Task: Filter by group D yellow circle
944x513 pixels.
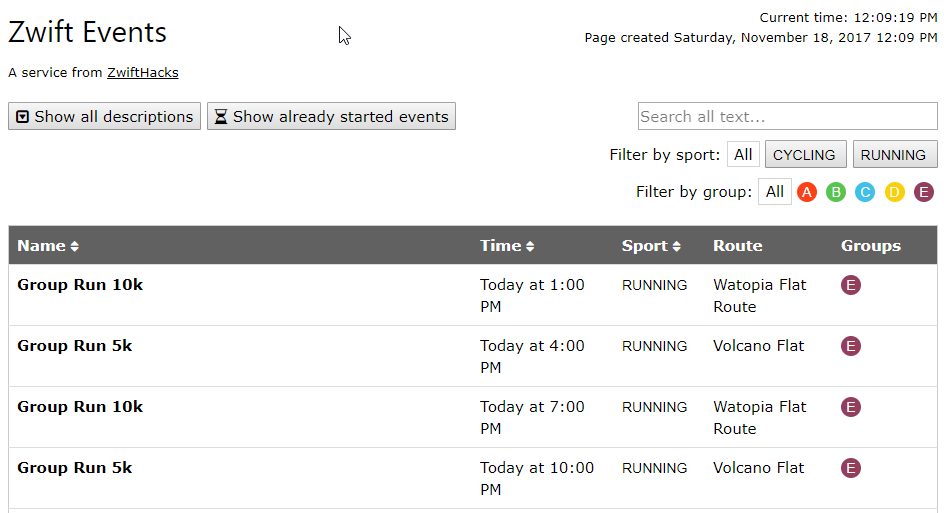Action: click(x=895, y=192)
